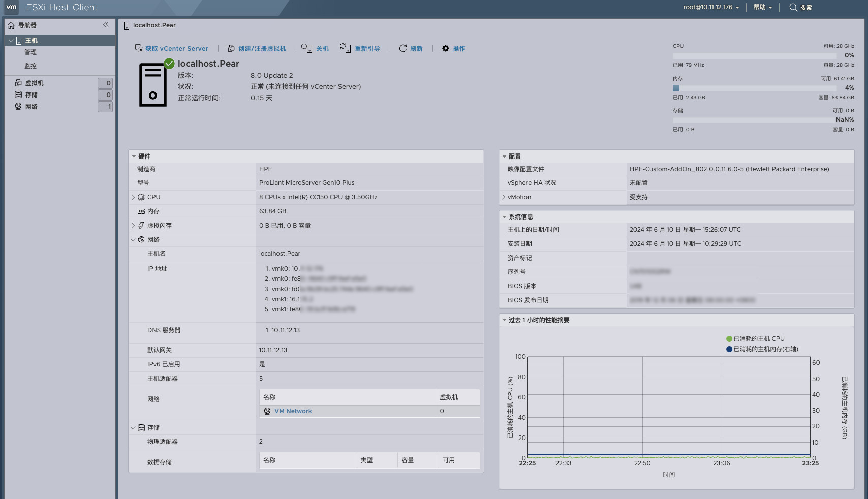868x499 pixels.
Task: Click the search magnifier icon
Action: coord(793,7)
